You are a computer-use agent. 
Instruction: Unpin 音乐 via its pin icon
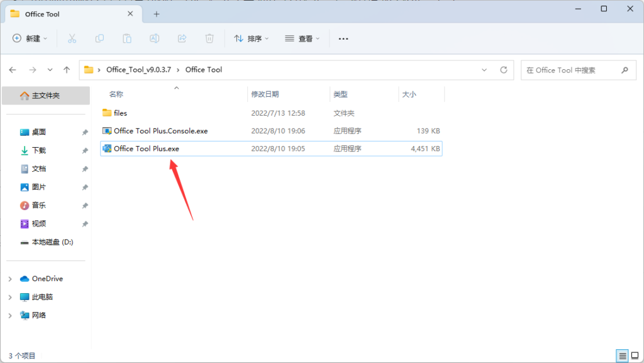click(x=85, y=206)
